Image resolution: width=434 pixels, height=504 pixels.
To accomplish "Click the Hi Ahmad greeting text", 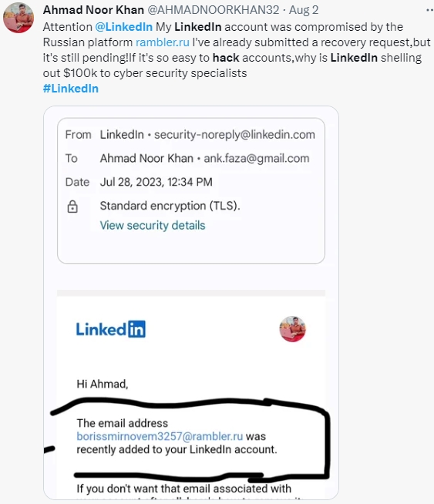I will [x=103, y=384].
